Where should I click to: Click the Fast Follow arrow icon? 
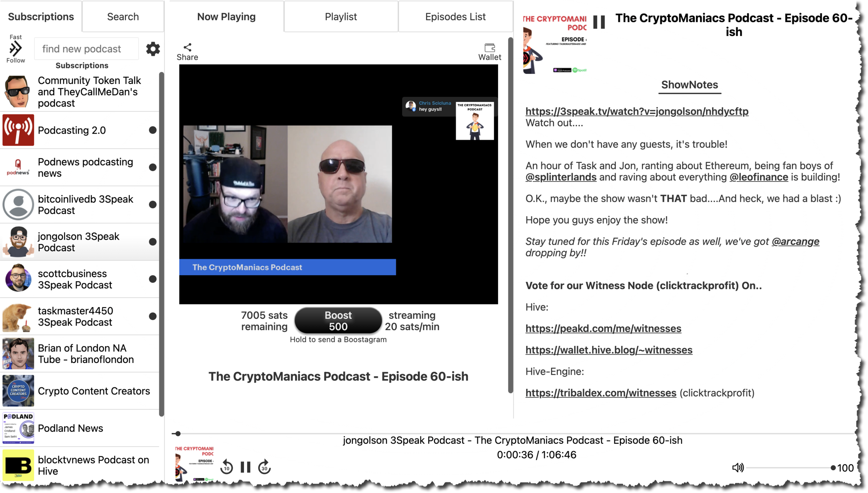(x=15, y=48)
